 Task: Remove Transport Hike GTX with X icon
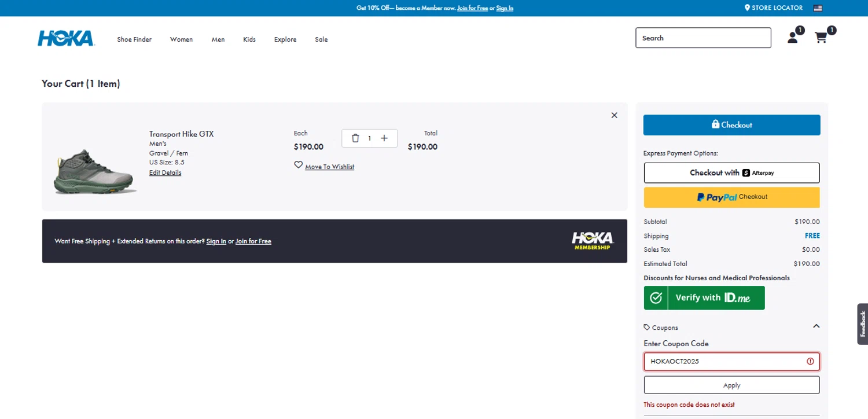point(615,115)
